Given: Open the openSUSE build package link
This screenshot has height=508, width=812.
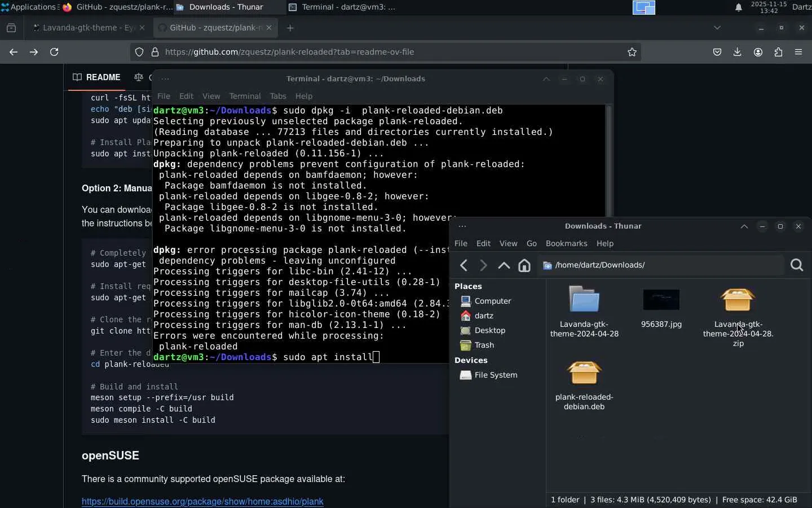Looking at the screenshot, I should click(202, 501).
